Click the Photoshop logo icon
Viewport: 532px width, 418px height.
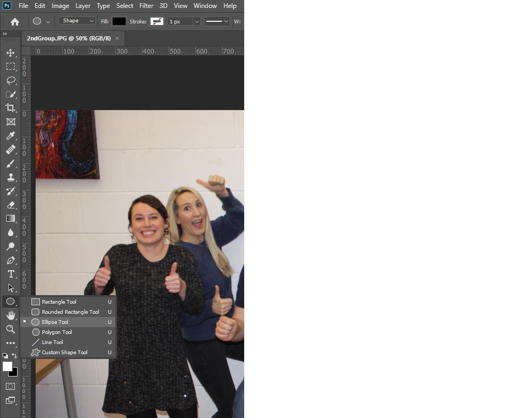pyautogui.click(x=7, y=6)
